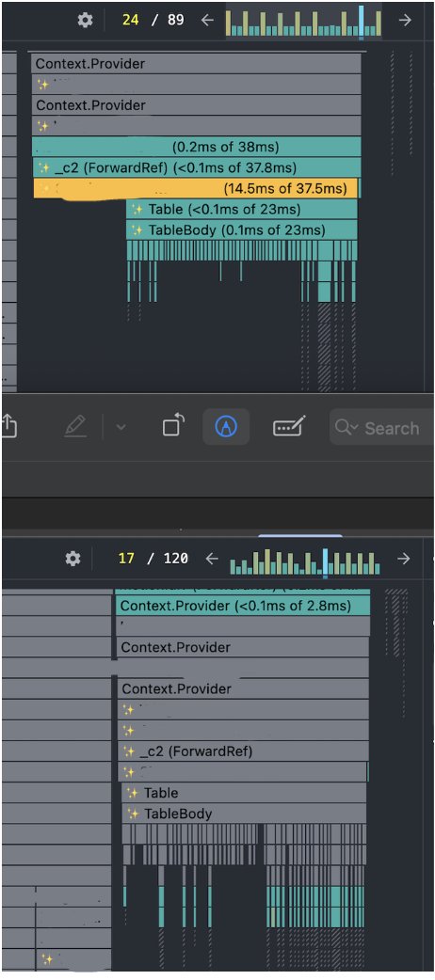The width and height of the screenshot is (435, 980).
Task: Select the gray Table row in 17 / 120 profiler
Action: point(244,793)
